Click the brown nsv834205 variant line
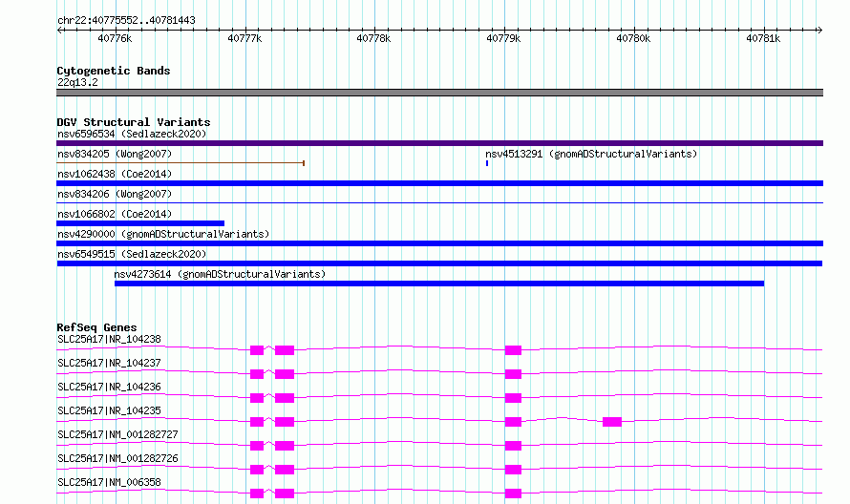 pos(181,162)
